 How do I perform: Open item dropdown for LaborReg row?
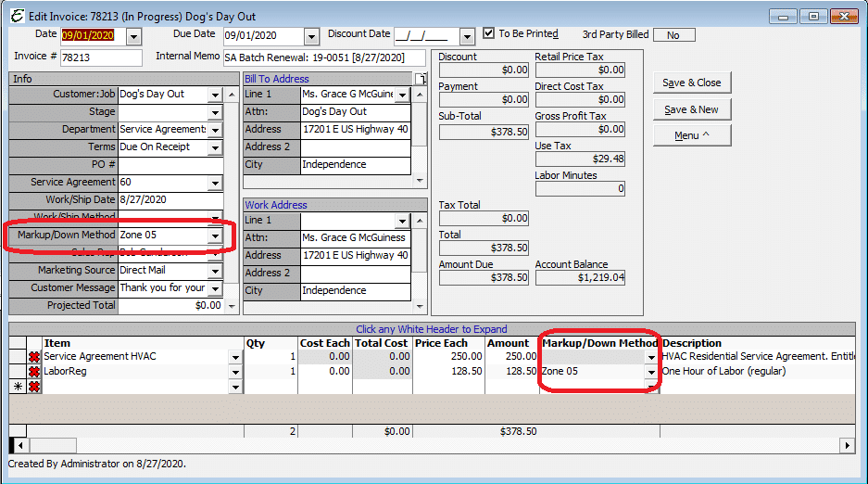click(236, 372)
